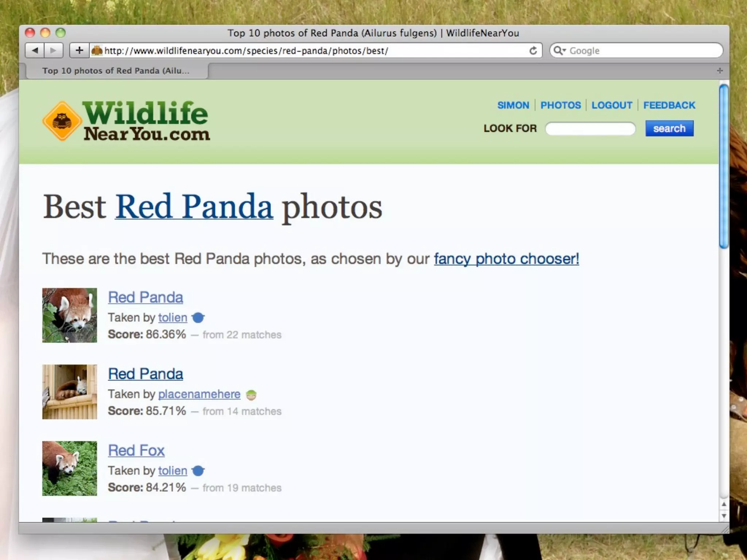
Task: Open Google search magnifier dropdown
Action: tap(559, 51)
